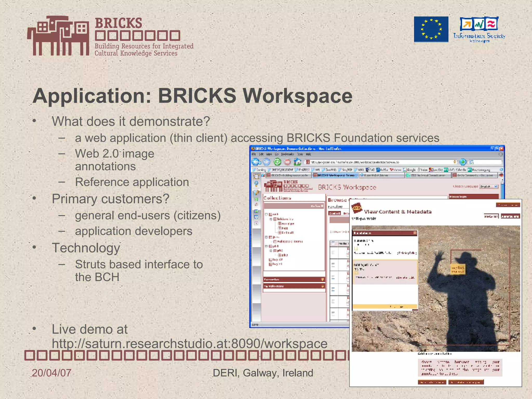The width and height of the screenshot is (532, 399).
Task: Open the Choose Language dropdown
Action: point(489,187)
